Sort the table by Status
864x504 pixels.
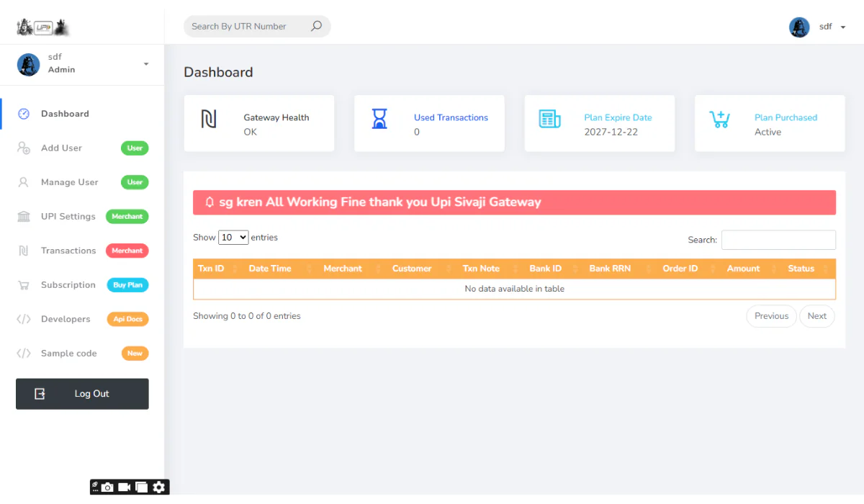click(x=809, y=269)
